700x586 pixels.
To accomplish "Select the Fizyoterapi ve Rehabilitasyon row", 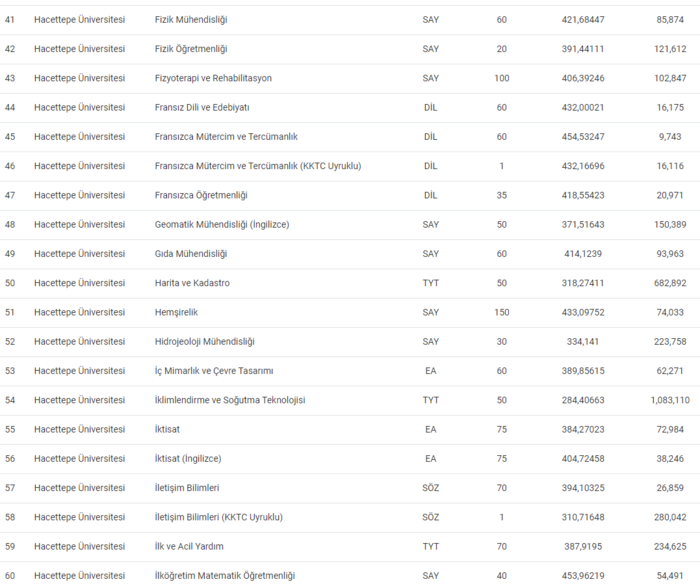I will click(213, 78).
